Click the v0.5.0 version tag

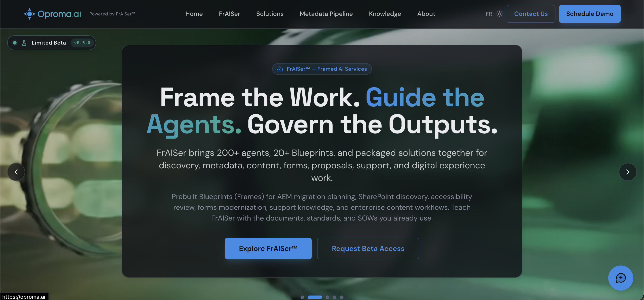coord(82,43)
